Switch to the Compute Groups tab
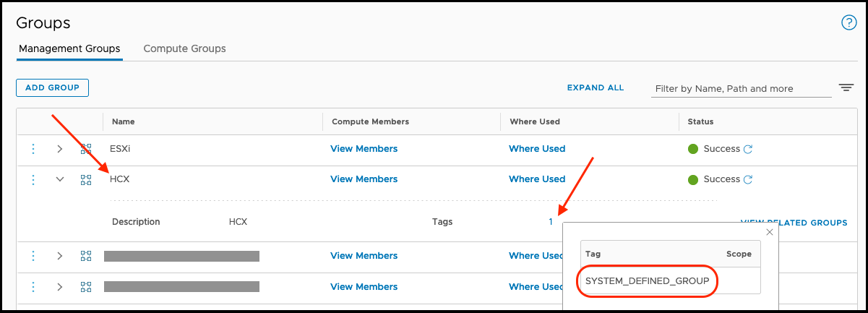Screen dimensions: 868x313 [184, 49]
